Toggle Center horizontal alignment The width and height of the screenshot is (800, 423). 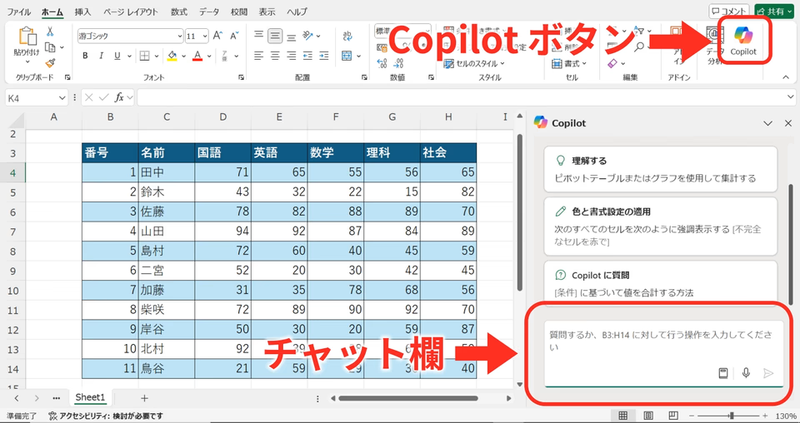tap(275, 56)
